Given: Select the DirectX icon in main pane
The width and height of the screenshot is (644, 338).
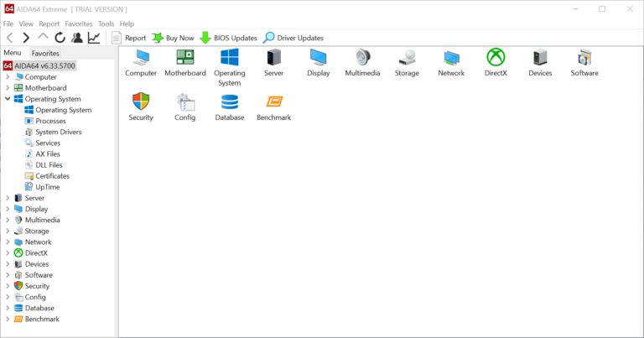Looking at the screenshot, I should click(x=496, y=57).
